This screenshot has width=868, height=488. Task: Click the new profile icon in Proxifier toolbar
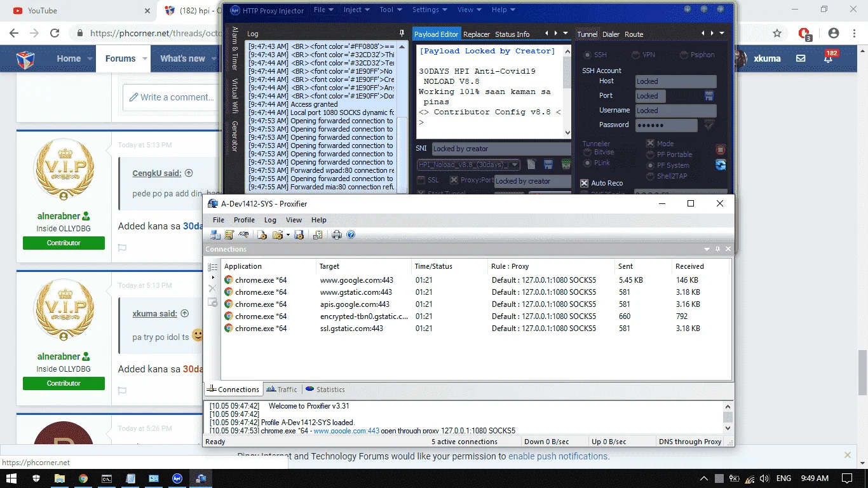point(262,234)
